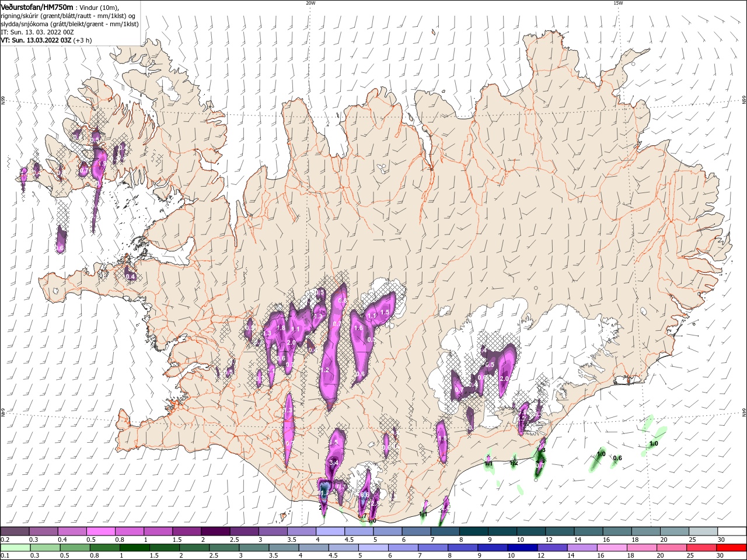
Task: Click the 3.5 label under the upper legend
Action: (x=291, y=540)
